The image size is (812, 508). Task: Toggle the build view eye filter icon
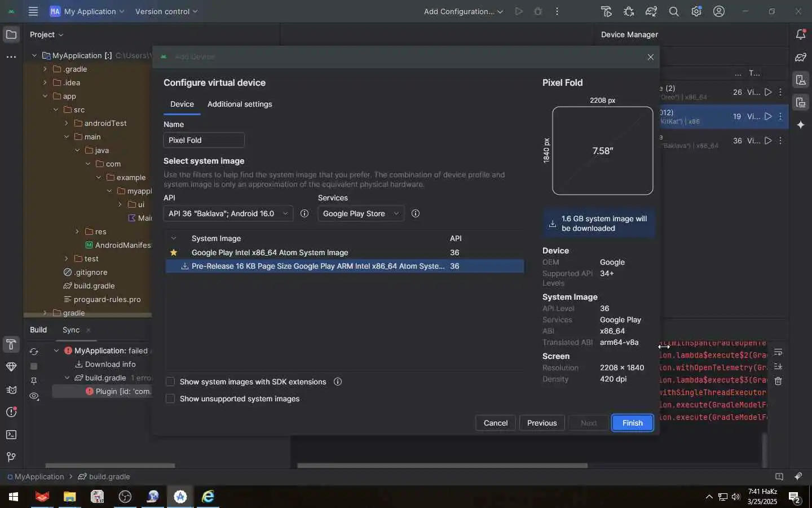pyautogui.click(x=34, y=396)
